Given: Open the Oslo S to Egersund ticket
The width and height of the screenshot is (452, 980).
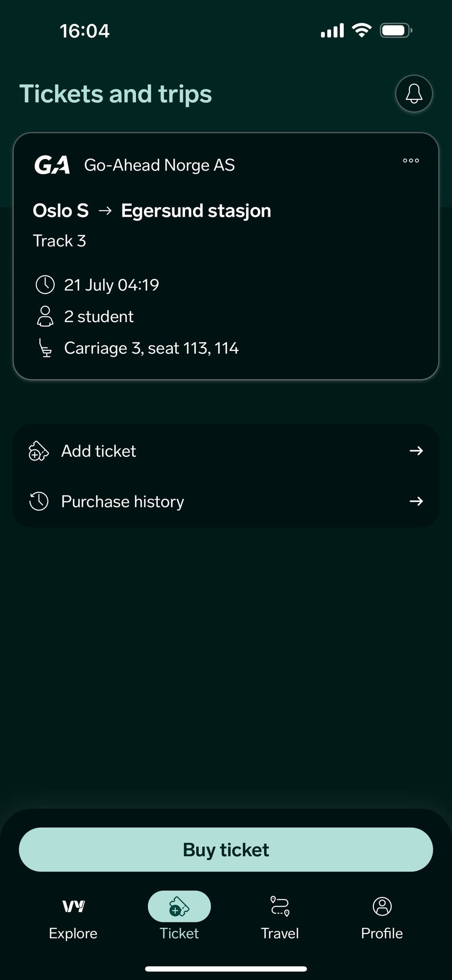Looking at the screenshot, I should click(x=226, y=256).
